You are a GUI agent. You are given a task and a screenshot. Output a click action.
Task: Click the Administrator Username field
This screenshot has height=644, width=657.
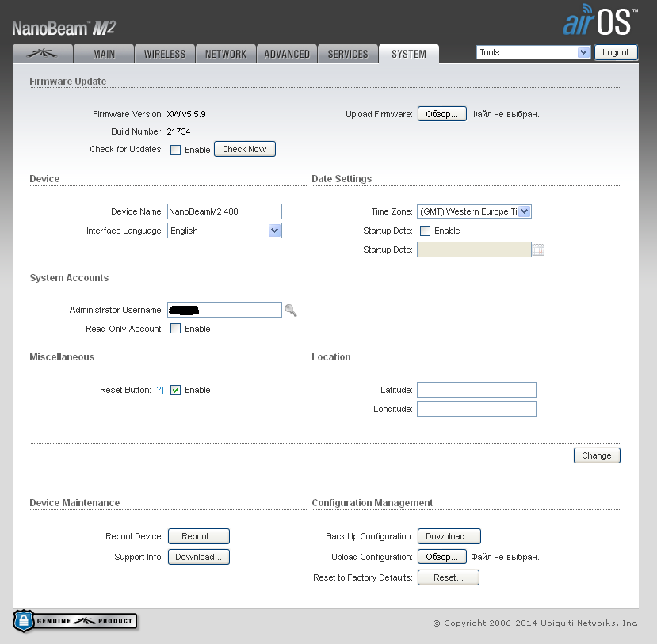[224, 310]
